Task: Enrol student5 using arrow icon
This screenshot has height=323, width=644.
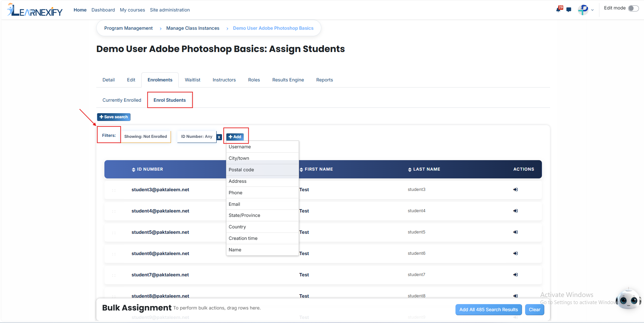Action: click(516, 232)
